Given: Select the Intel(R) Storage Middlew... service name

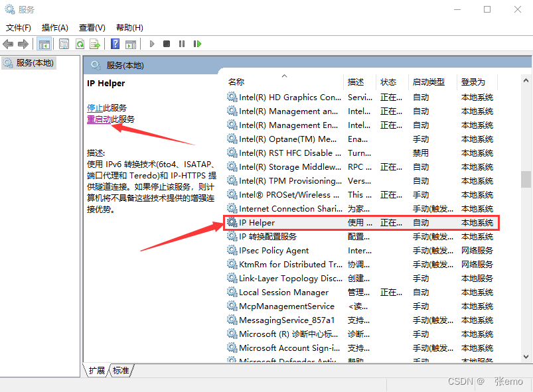Looking at the screenshot, I should coord(290,166).
